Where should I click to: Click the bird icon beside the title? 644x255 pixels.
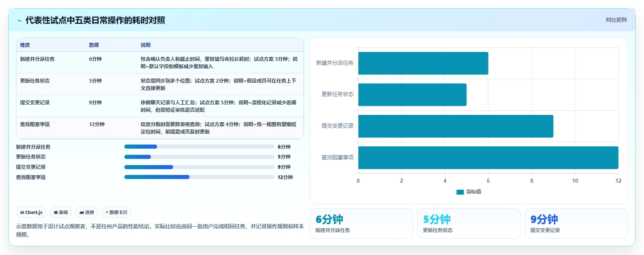(x=19, y=21)
